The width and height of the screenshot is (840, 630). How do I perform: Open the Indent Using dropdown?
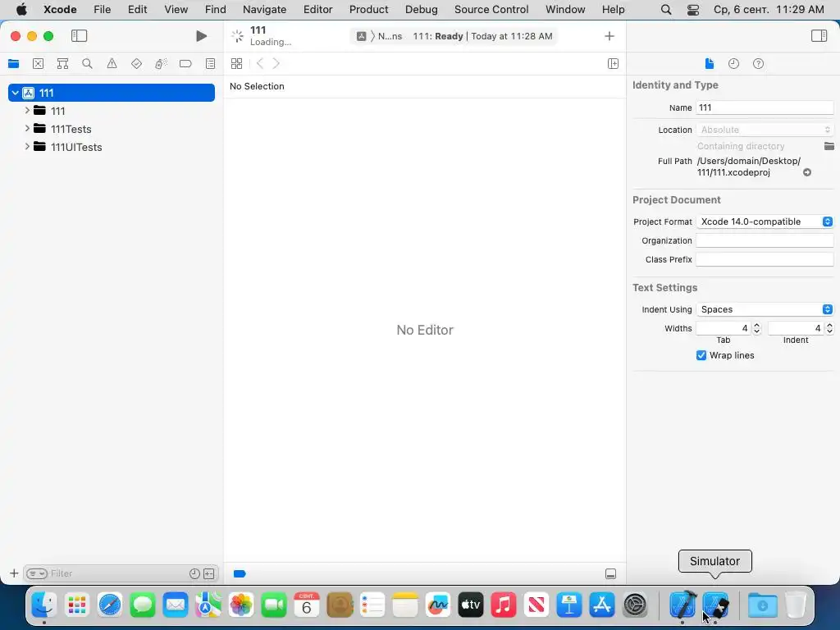tap(765, 309)
